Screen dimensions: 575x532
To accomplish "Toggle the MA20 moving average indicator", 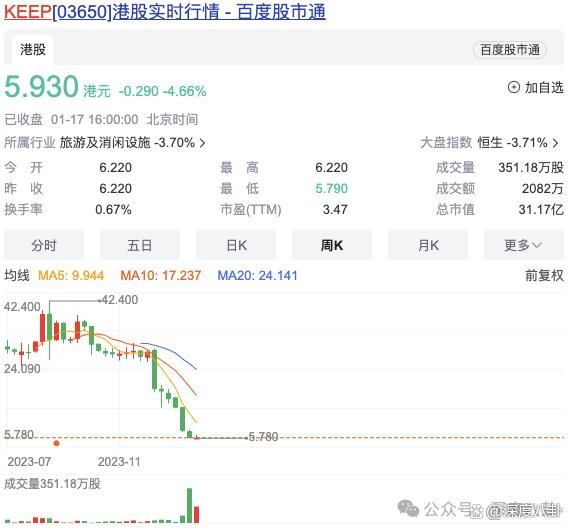I will coord(257,275).
